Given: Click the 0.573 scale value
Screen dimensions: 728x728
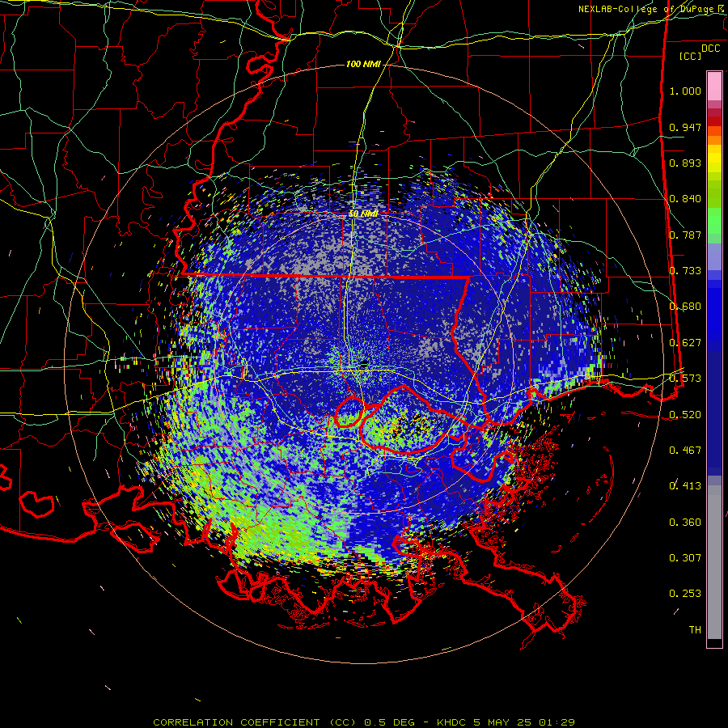Looking at the screenshot, I should 685,379.
